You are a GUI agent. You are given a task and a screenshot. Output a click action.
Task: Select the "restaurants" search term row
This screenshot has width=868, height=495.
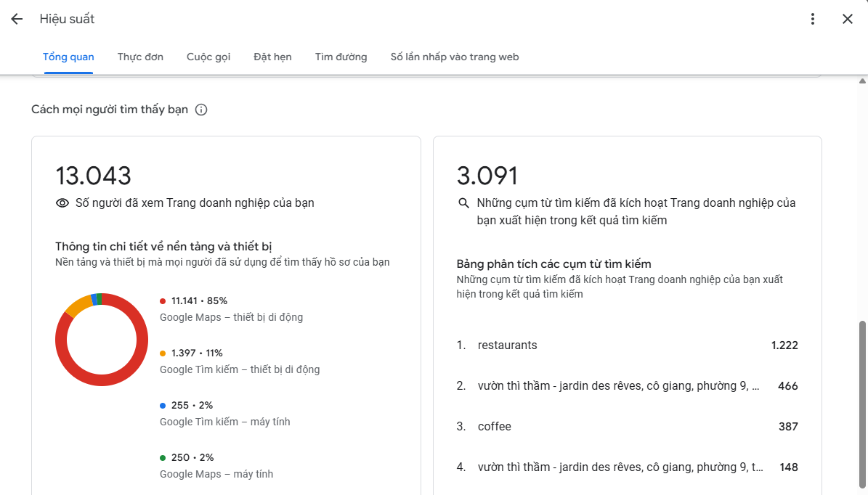point(627,345)
